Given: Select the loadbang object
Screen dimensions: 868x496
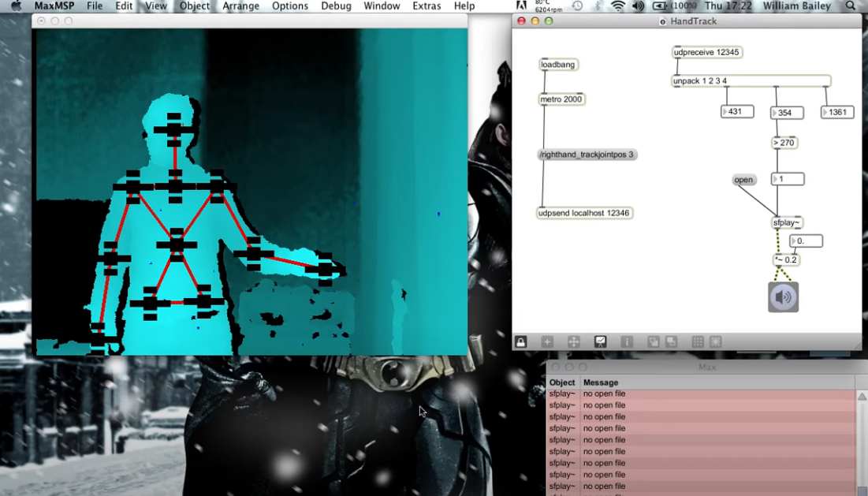Looking at the screenshot, I should coord(558,65).
